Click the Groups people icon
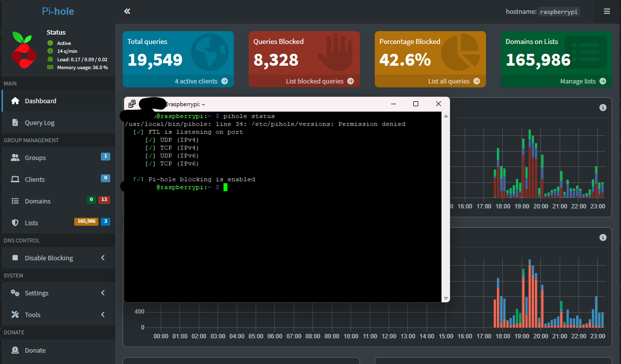 (x=15, y=158)
